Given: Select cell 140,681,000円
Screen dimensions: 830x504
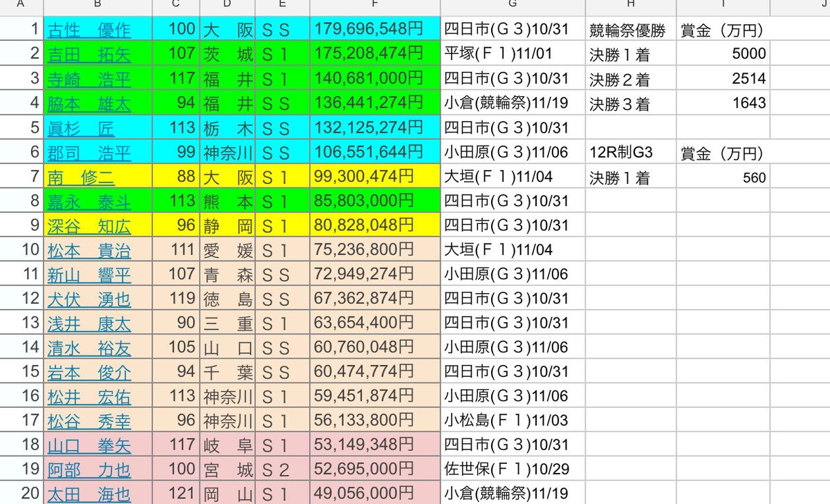Looking at the screenshot, I should click(375, 79).
